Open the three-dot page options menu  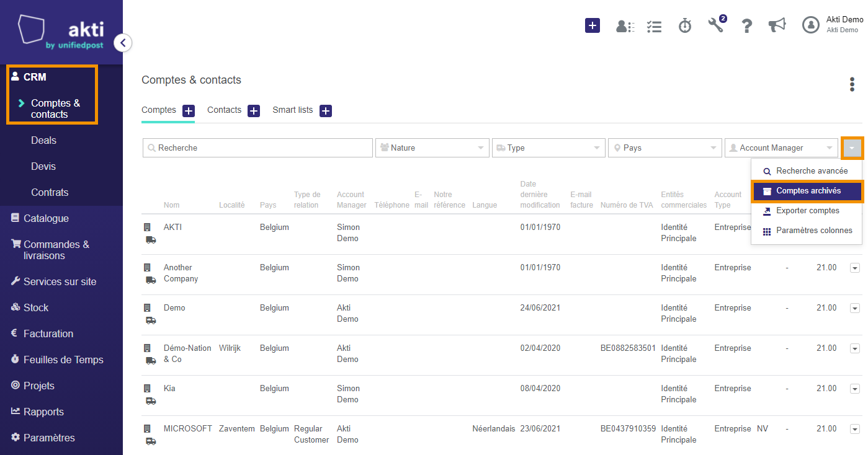[x=852, y=84]
